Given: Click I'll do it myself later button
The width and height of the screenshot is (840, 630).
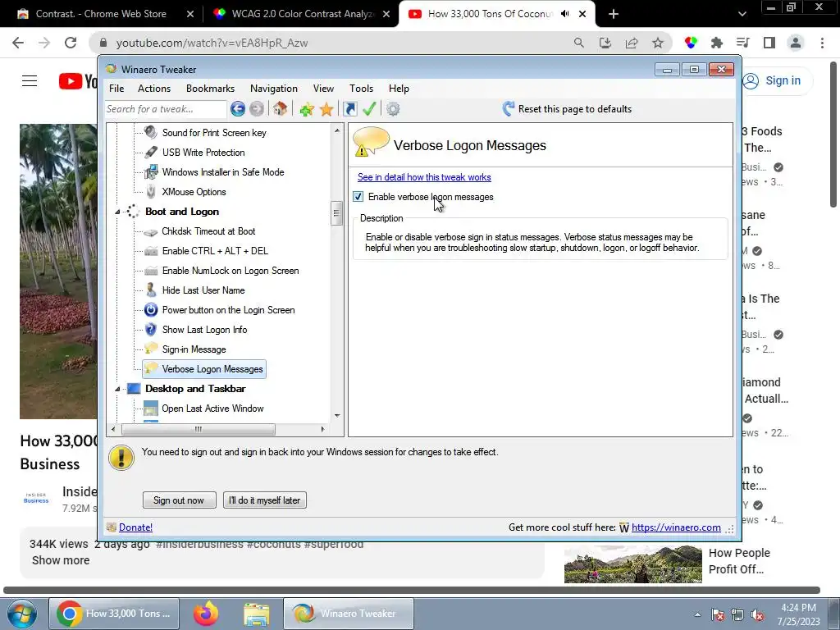Looking at the screenshot, I should pos(264,500).
